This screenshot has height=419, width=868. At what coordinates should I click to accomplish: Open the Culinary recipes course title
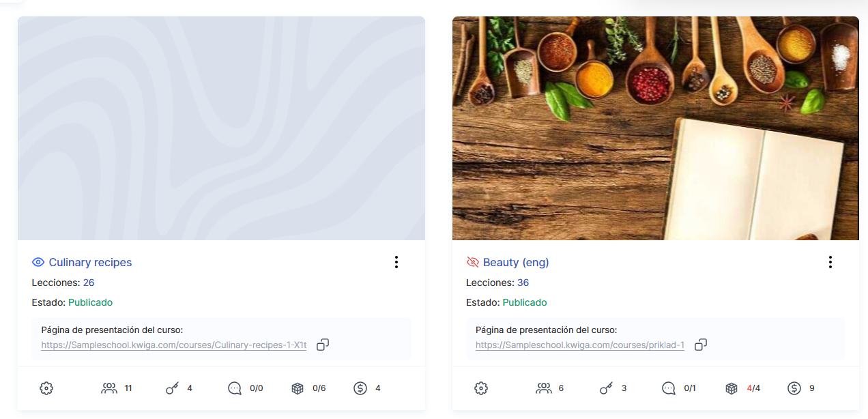coord(90,262)
